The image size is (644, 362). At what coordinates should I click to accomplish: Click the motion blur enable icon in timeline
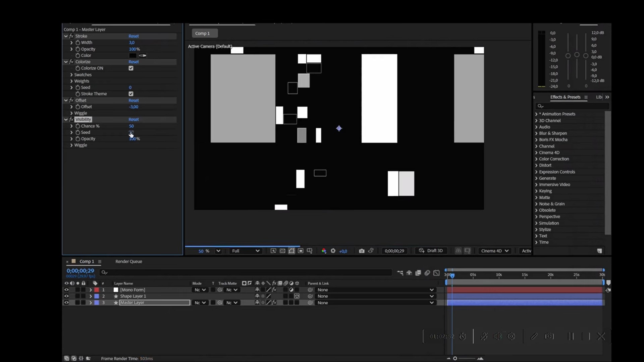click(x=427, y=273)
